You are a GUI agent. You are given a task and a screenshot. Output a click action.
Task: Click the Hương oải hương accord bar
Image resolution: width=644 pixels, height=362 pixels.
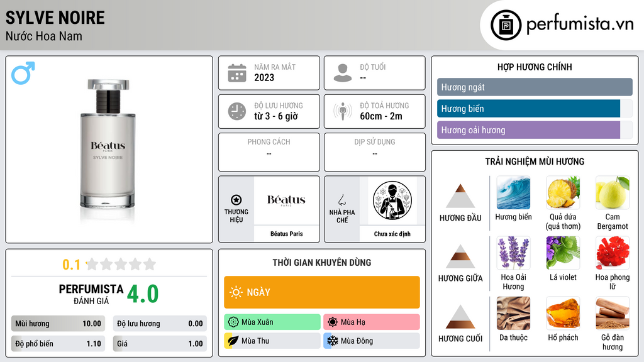pos(535,129)
